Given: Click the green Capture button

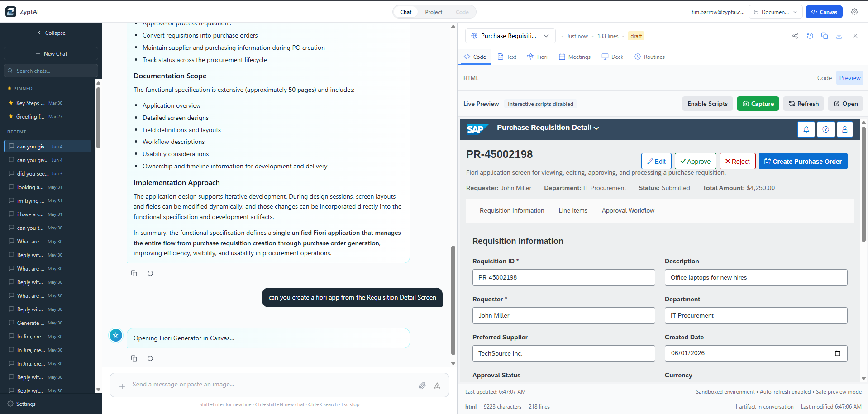Looking at the screenshot, I should (x=758, y=104).
